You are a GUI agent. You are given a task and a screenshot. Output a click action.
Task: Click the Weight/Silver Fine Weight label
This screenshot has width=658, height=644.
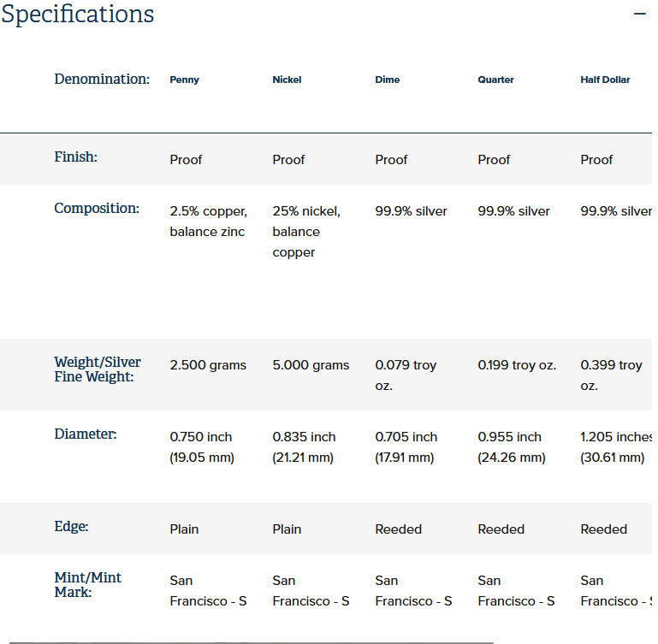[98, 369]
